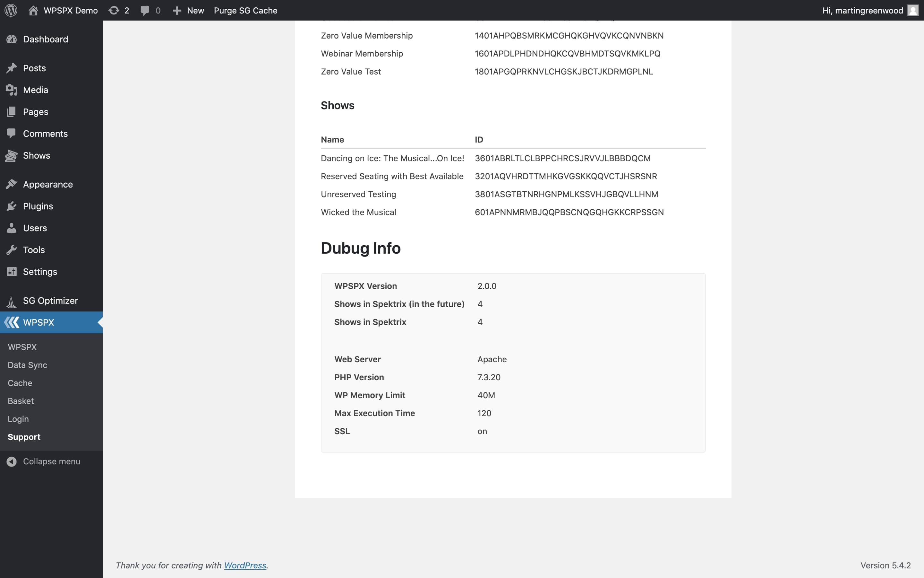This screenshot has width=924, height=578.
Task: Click the plus icon next to New
Action: coord(177,11)
